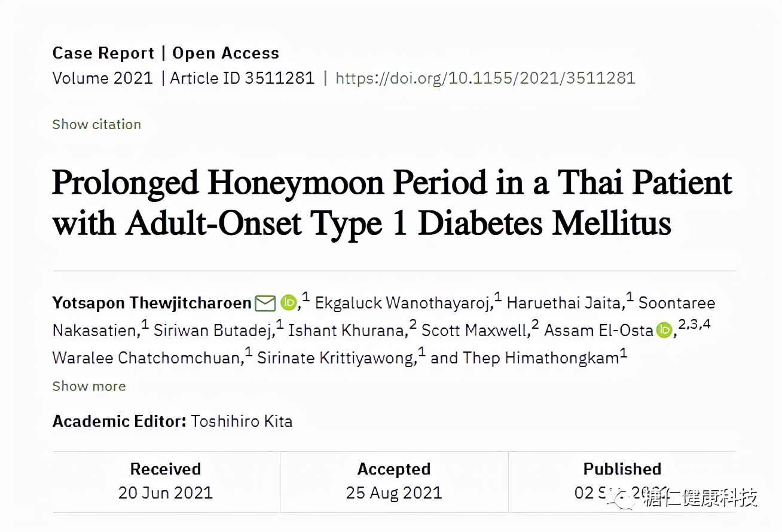Expand the Show citation section
Viewport: 782px width, 532px height.
tap(96, 124)
